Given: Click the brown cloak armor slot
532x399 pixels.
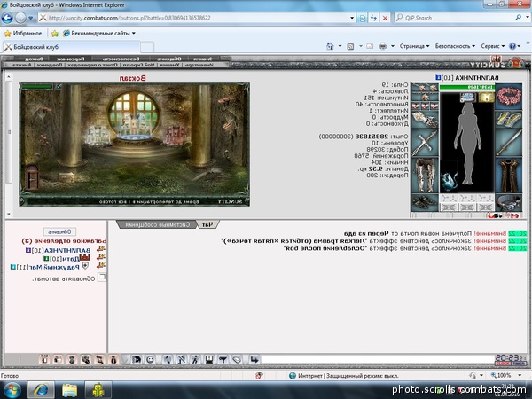Looking at the screenshot, I should (509, 175).
